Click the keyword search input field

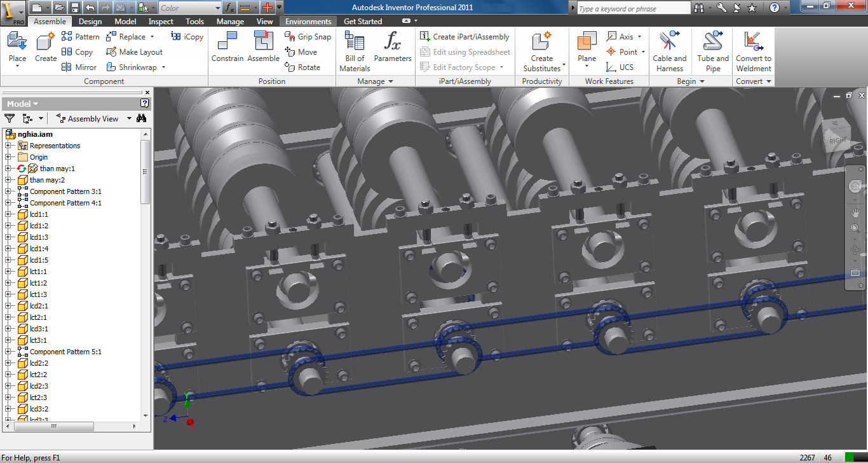tap(632, 8)
